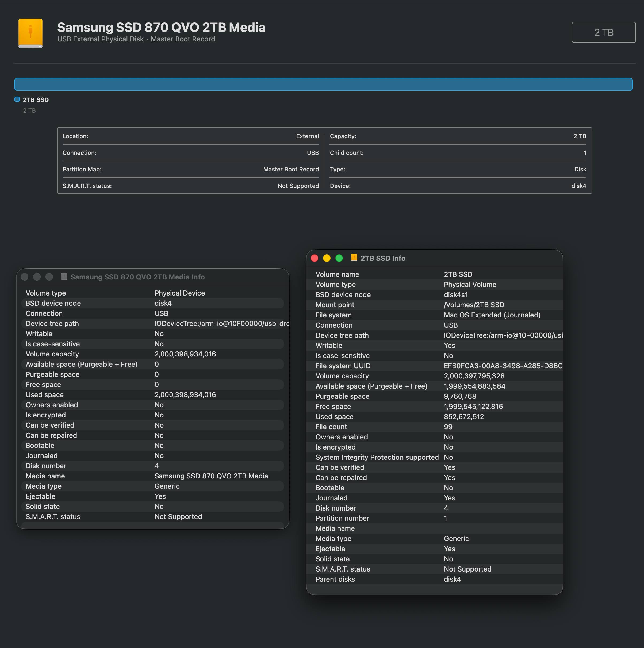Select Purgeable space 9,760,768 value

coord(460,396)
